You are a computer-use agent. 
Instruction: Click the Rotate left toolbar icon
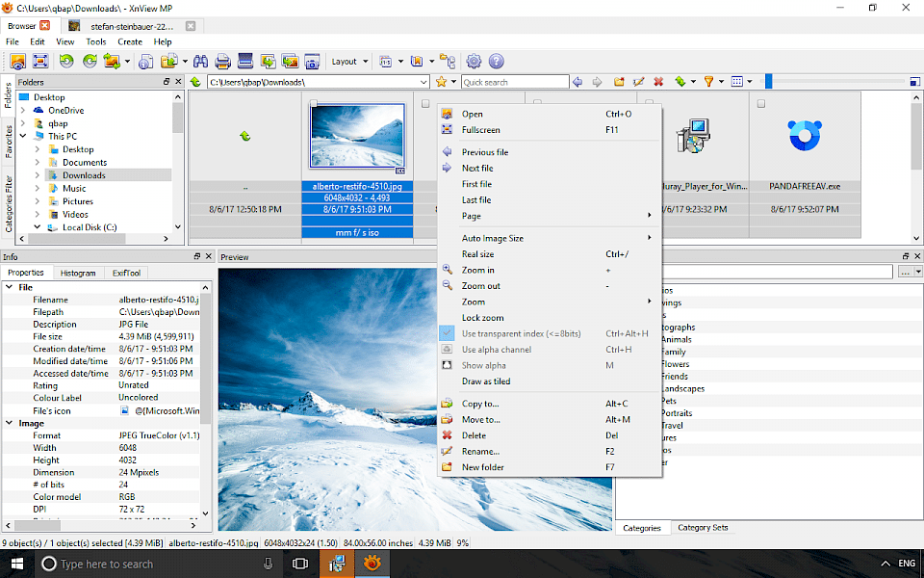pos(66,61)
